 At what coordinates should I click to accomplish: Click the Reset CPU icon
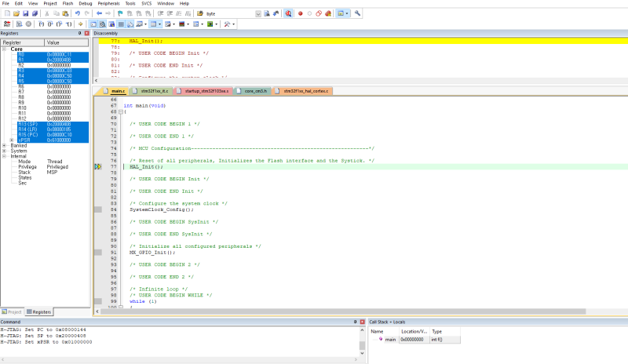pos(7,24)
